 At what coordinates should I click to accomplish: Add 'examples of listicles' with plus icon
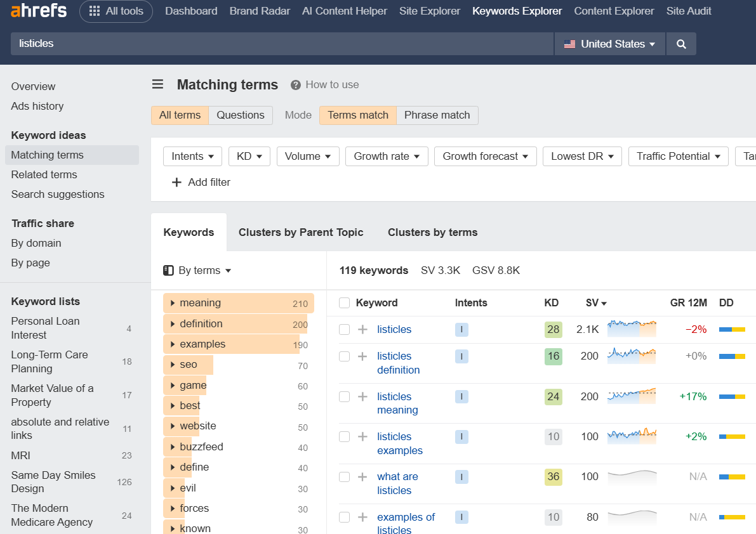pyautogui.click(x=362, y=517)
